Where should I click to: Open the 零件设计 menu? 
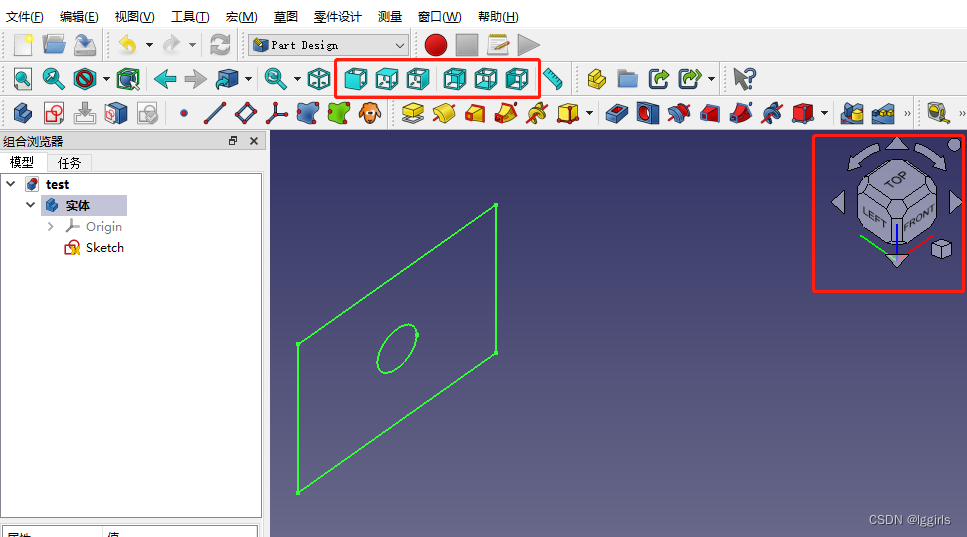point(337,17)
